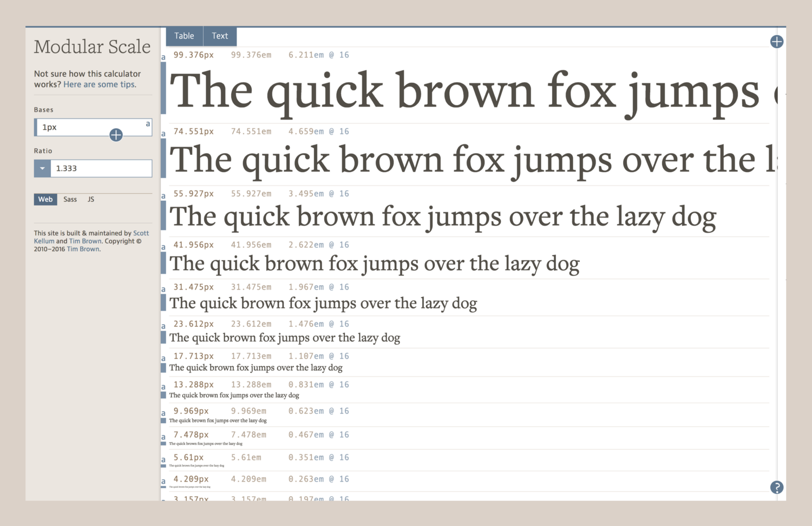Click the 0.623em @ 16 value

pyautogui.click(x=319, y=411)
